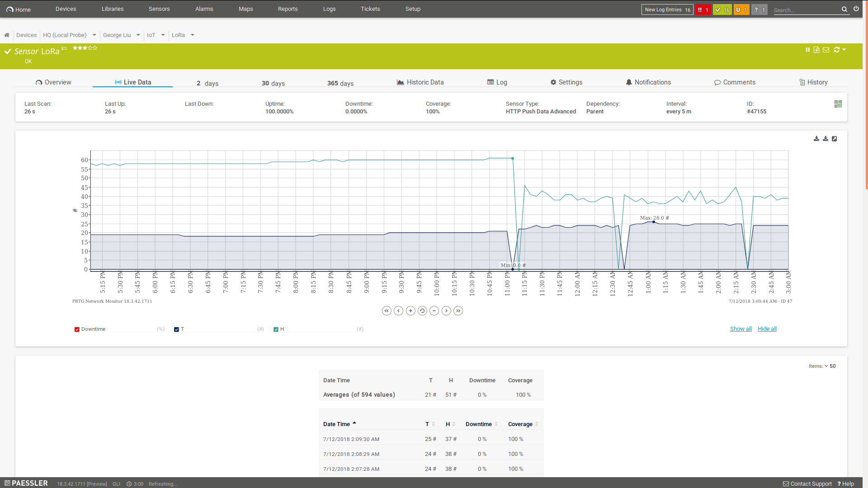
Task: Set sensor priority with fifth star
Action: click(95, 48)
